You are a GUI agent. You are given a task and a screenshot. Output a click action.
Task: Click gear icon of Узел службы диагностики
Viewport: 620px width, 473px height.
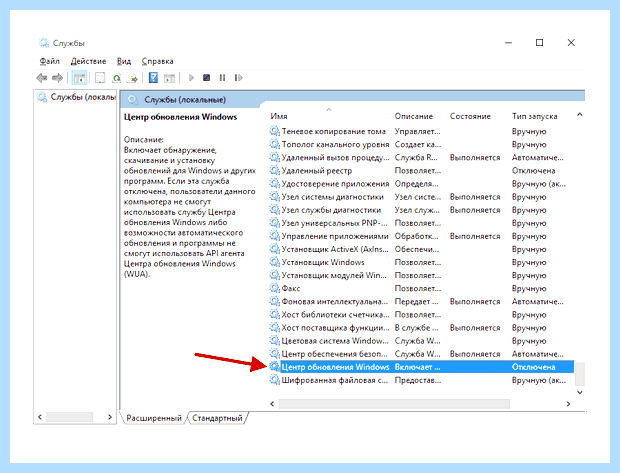(x=274, y=209)
